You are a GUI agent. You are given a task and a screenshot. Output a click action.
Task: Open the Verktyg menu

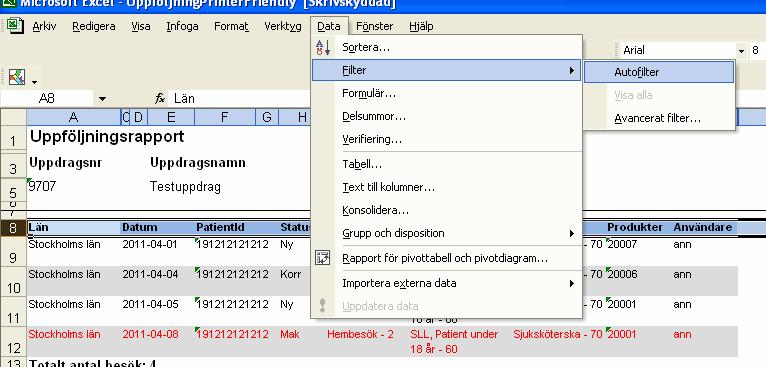tap(283, 26)
